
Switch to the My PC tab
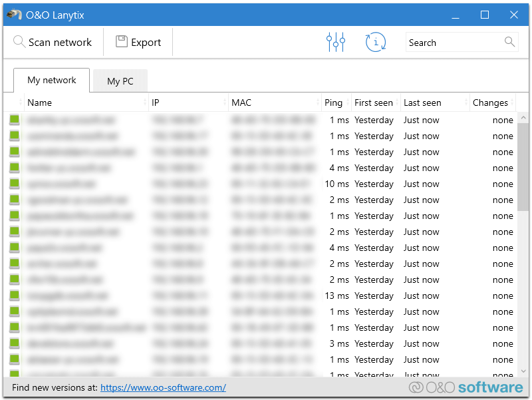tap(120, 81)
